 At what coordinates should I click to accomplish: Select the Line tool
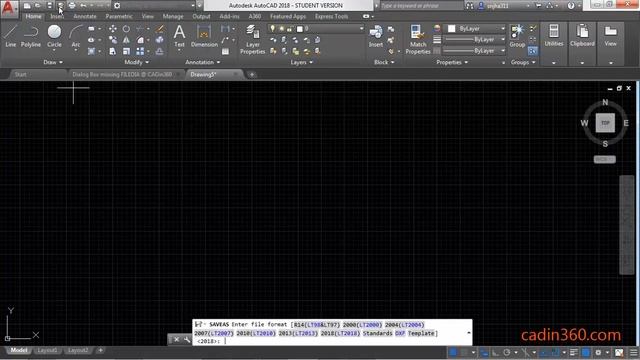[11, 36]
